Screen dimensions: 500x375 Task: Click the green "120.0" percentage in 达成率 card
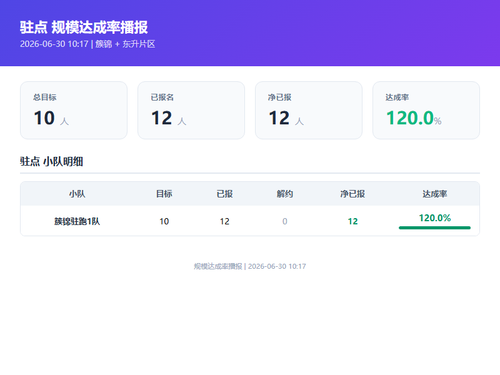410,118
